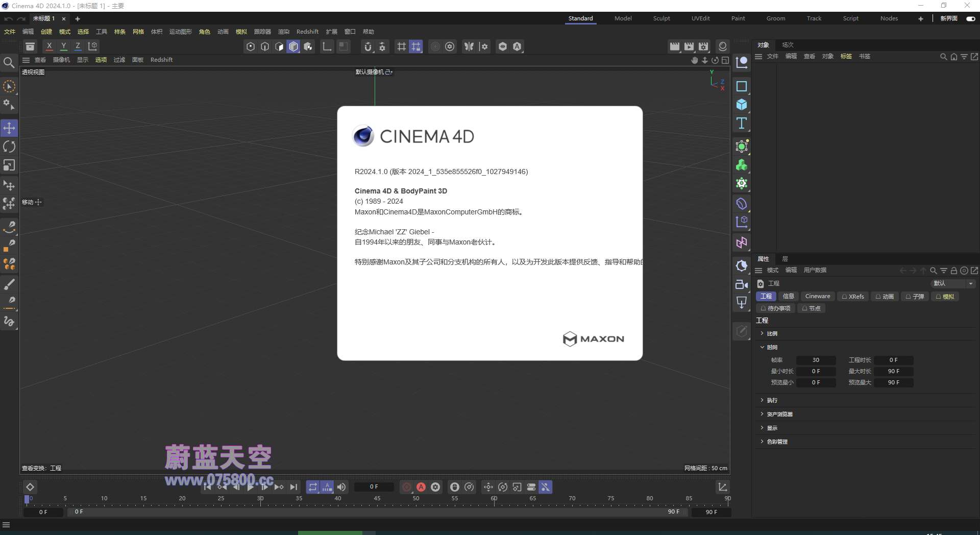Viewport: 980px width, 535px height.
Task: Open viewport hamburger menu
Action: coord(26,60)
